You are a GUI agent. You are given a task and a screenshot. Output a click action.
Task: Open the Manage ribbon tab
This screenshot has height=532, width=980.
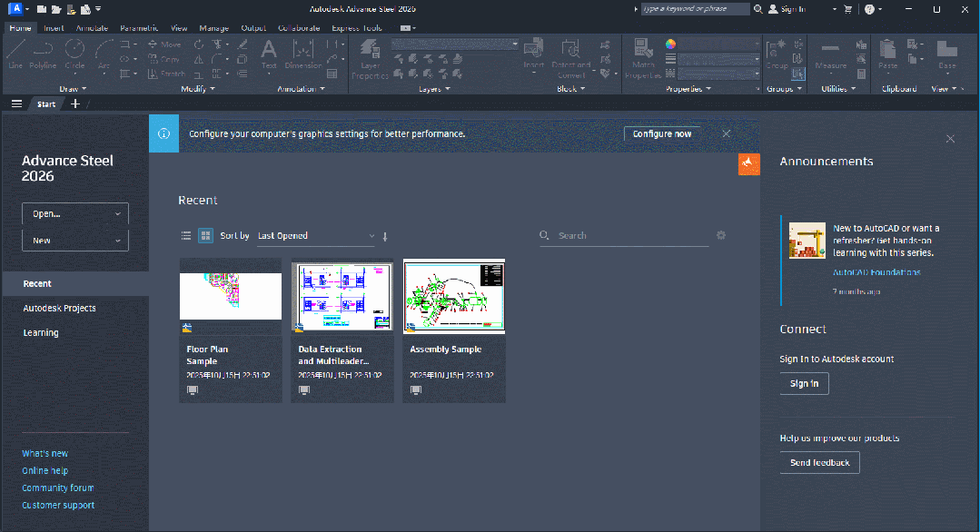point(213,28)
